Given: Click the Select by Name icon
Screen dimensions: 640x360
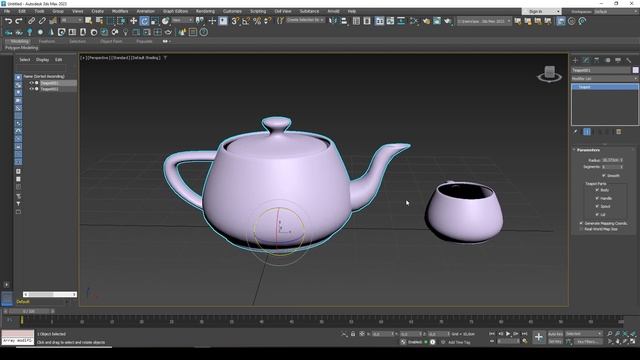Looking at the screenshot, I should [x=99, y=21].
